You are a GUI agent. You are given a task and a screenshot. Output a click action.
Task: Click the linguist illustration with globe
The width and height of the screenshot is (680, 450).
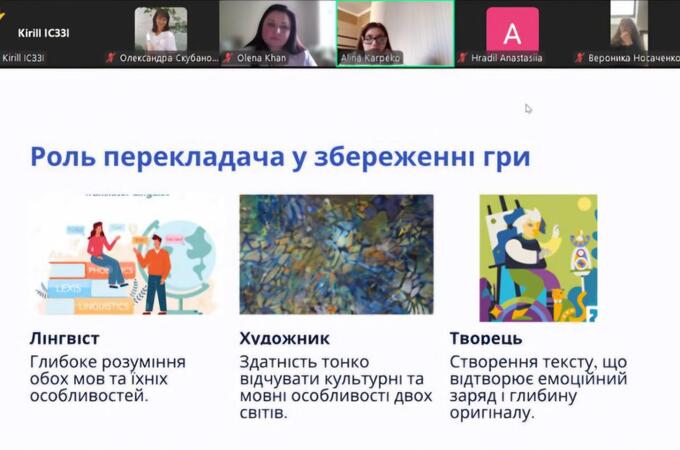coord(122,255)
